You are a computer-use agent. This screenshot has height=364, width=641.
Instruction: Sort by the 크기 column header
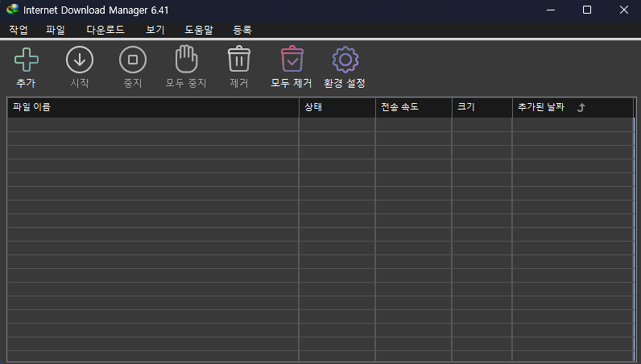pyautogui.click(x=482, y=108)
